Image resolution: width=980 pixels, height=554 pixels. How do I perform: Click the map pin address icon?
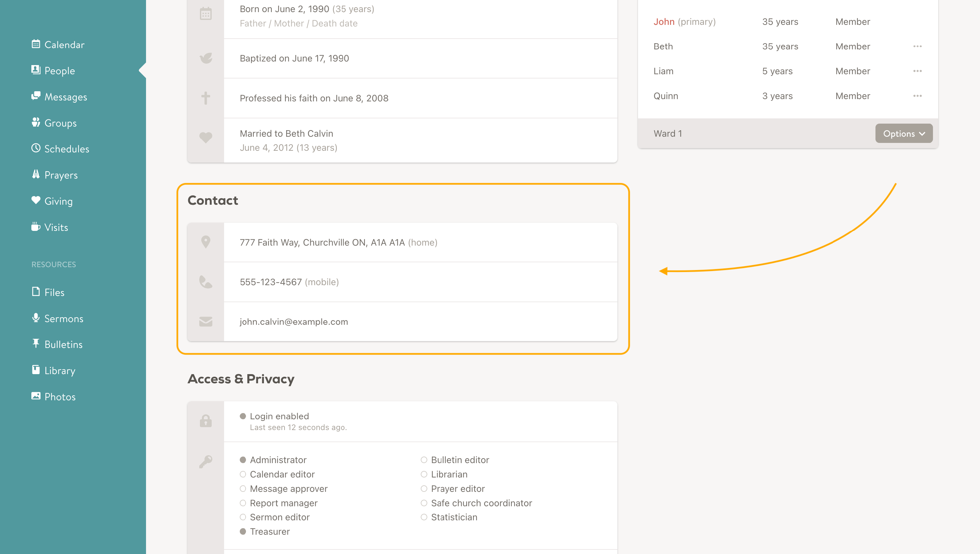point(205,242)
